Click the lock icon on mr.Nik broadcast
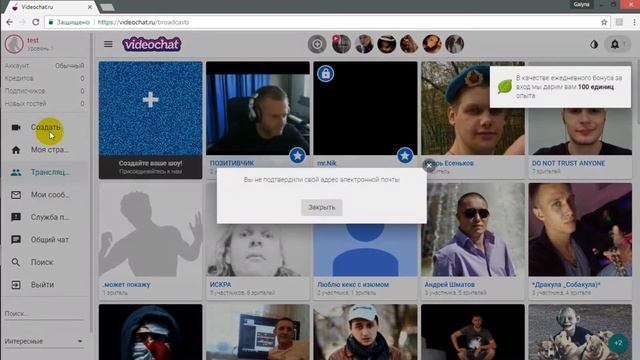 325,74
